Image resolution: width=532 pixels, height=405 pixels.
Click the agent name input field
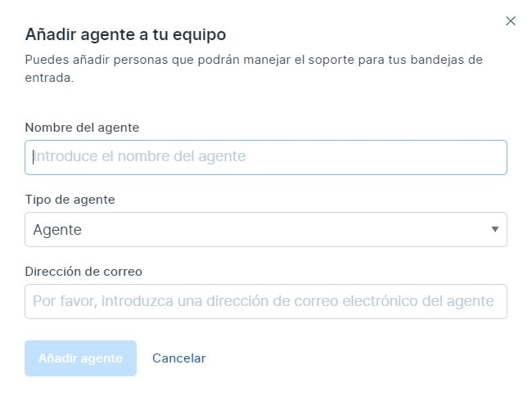(x=265, y=157)
